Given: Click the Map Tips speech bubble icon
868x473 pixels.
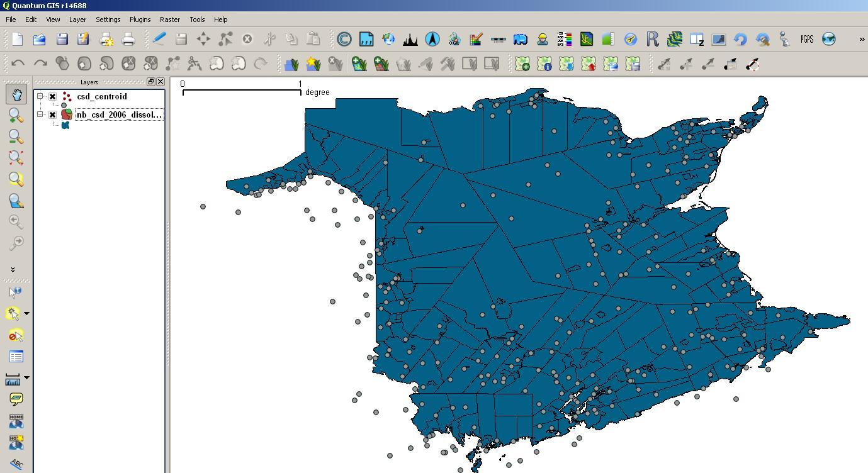Looking at the screenshot, I should tap(16, 399).
